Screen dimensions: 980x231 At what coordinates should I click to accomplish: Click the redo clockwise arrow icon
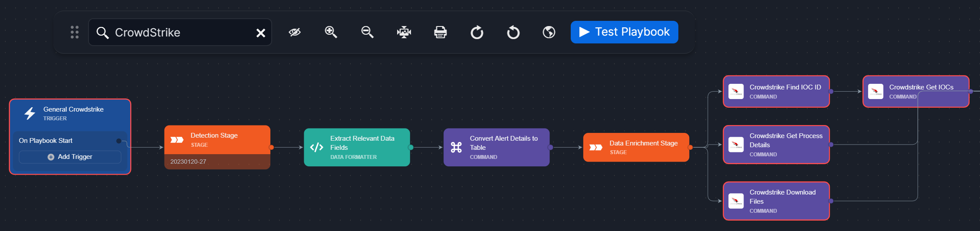(x=477, y=32)
